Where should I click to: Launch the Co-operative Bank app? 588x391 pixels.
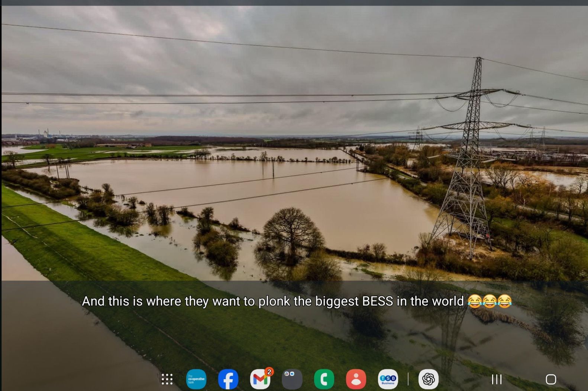pos(196,379)
